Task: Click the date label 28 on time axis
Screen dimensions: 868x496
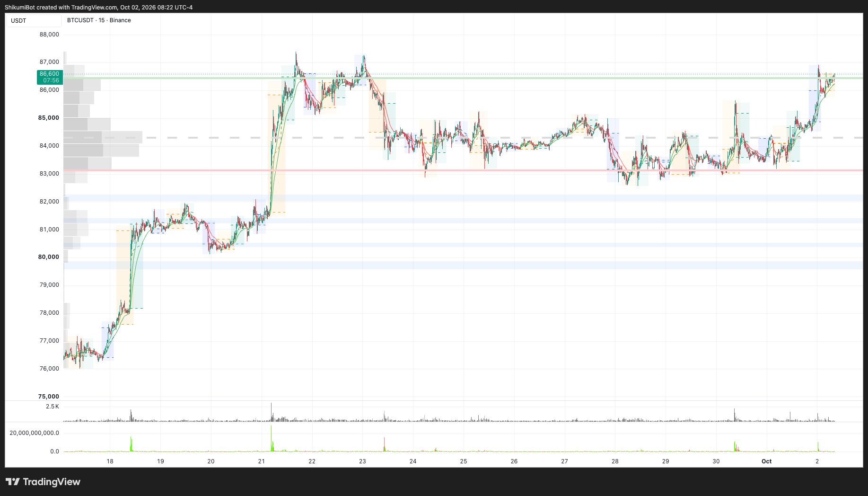Action: 615,461
